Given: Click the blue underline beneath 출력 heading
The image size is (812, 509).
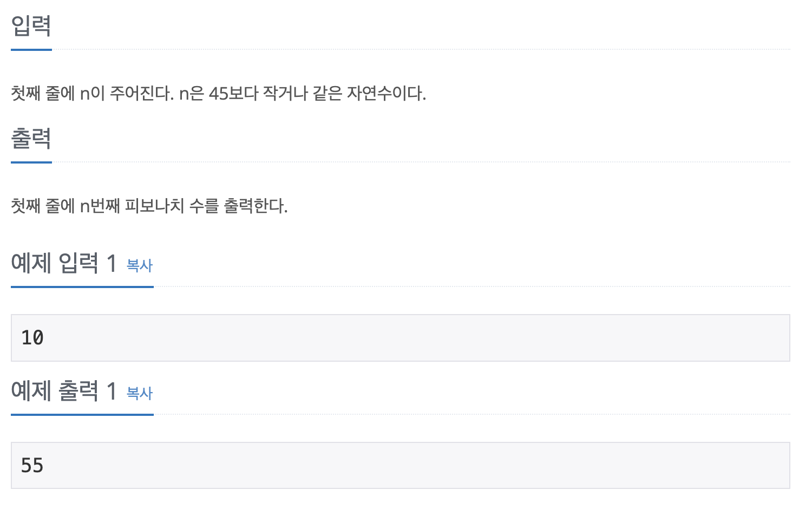Looking at the screenshot, I should 31,162.
